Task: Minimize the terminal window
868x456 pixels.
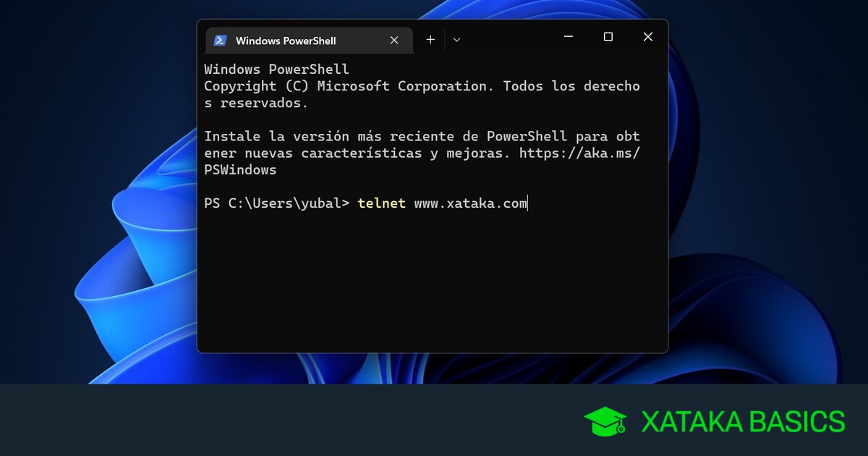Action: [569, 37]
